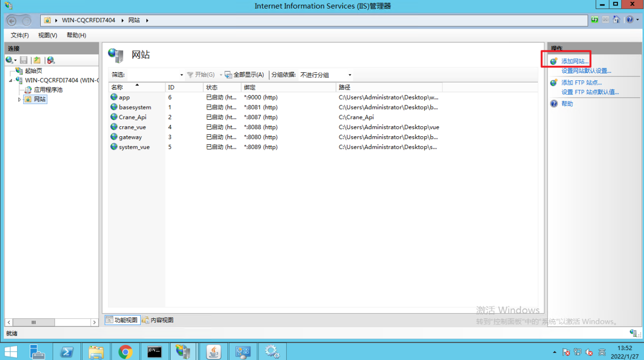This screenshot has height=360, width=644.
Task: Click the 全部显示(A) button
Action: coord(244,75)
